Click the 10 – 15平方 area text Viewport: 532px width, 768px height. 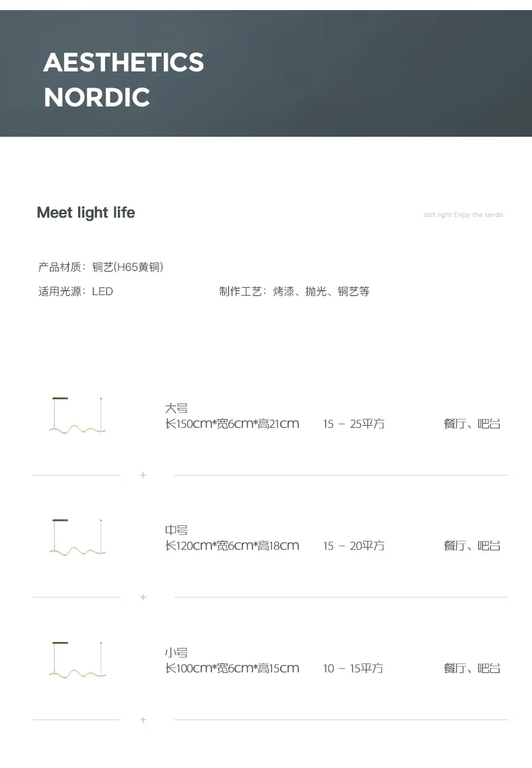click(353, 668)
